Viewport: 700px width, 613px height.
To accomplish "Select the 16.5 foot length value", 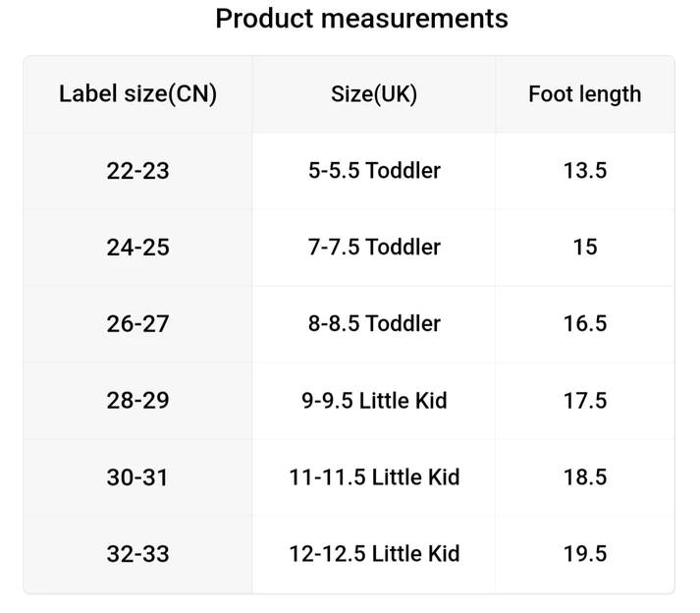I will [x=585, y=323].
